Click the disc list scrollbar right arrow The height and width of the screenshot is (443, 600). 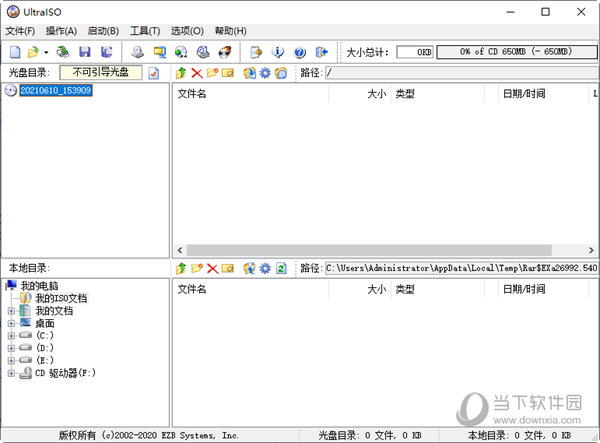[x=591, y=250]
